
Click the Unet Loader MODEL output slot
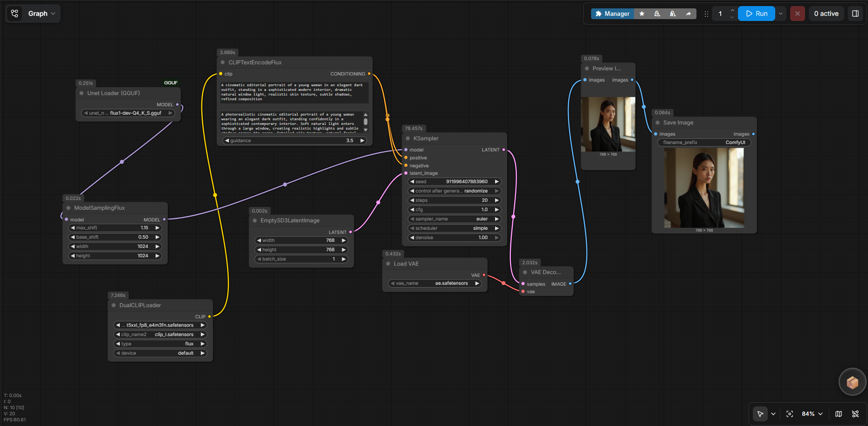[177, 104]
